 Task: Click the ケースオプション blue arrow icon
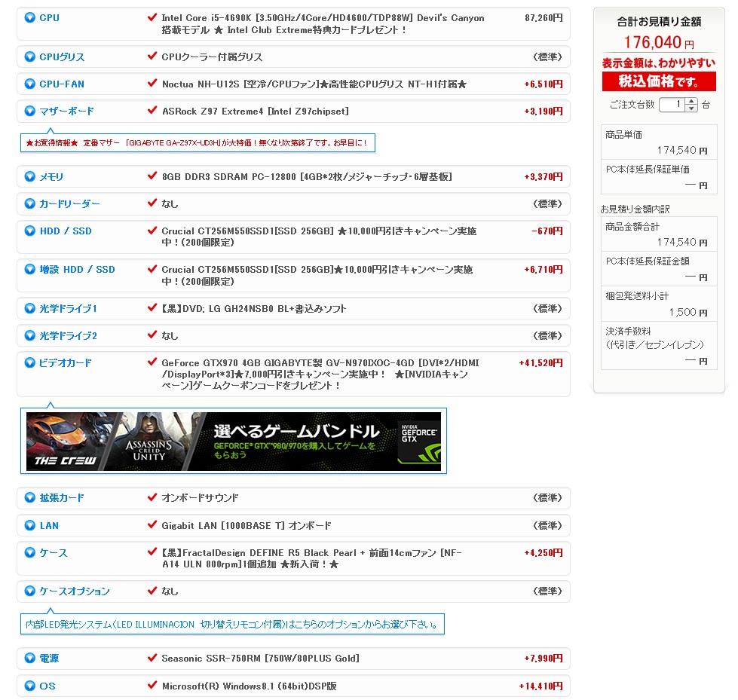29,591
